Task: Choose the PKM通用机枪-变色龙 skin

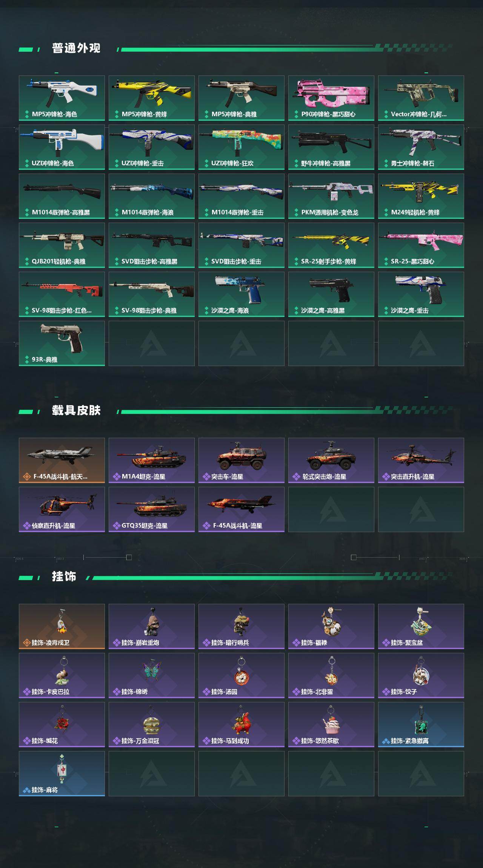Action: 331,196
